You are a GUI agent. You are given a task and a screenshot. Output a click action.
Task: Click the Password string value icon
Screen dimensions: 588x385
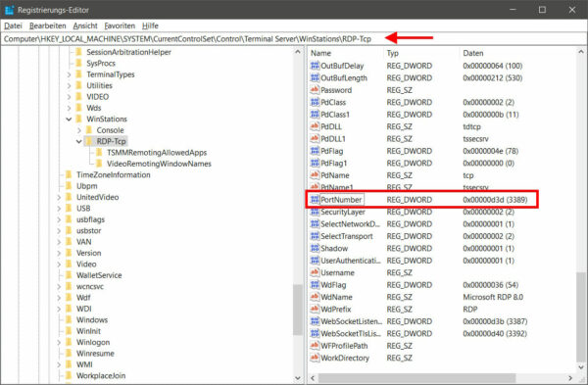coord(315,90)
